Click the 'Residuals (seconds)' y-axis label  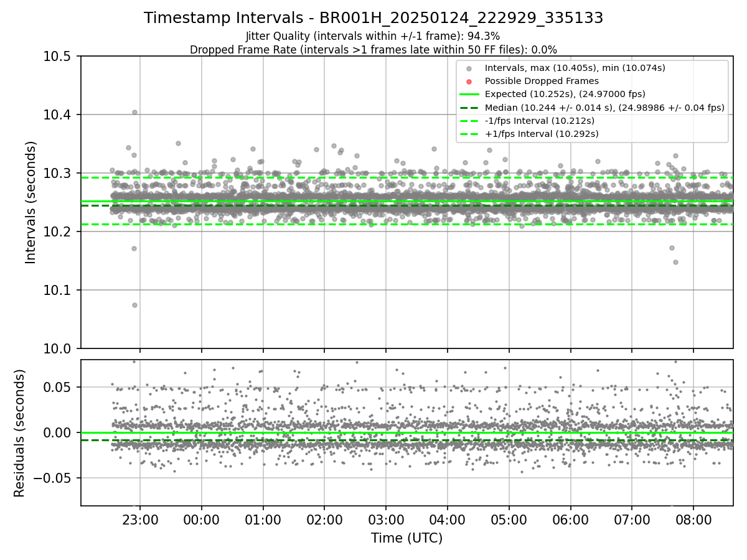[20, 433]
